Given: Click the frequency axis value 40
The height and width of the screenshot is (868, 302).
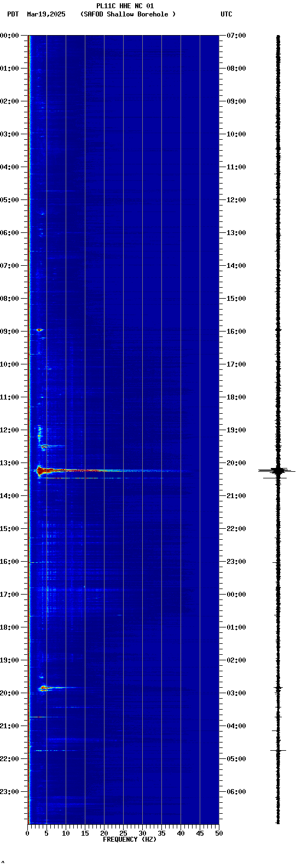Looking at the screenshot, I should [181, 833].
